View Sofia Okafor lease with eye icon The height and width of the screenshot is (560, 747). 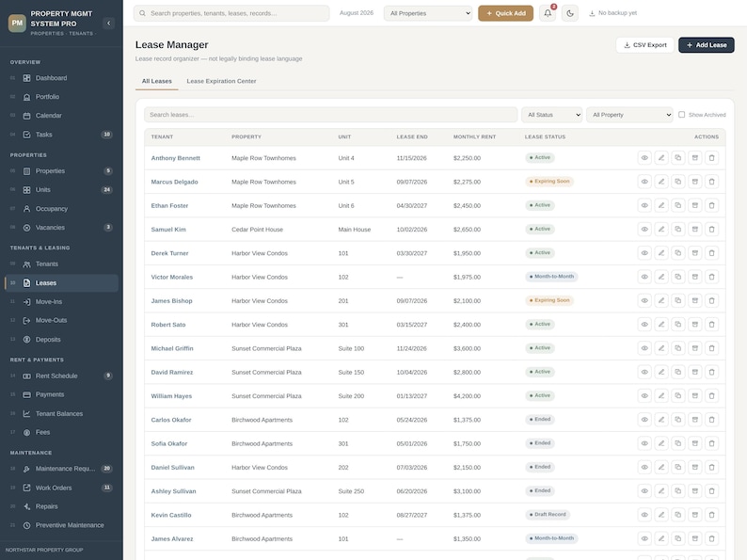coord(644,443)
